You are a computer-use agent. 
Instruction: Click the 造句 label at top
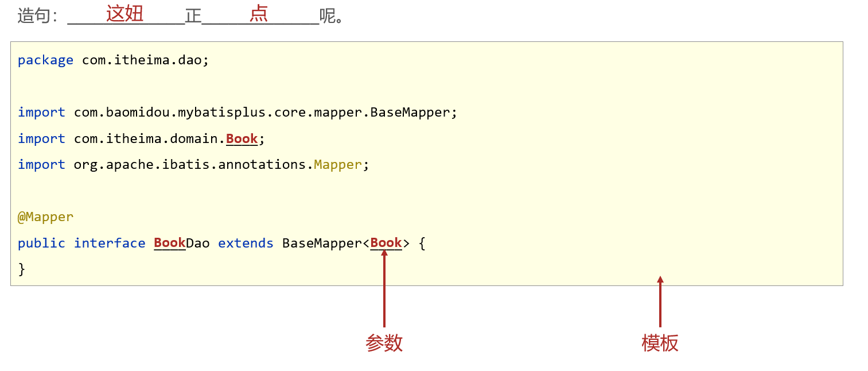[x=34, y=16]
